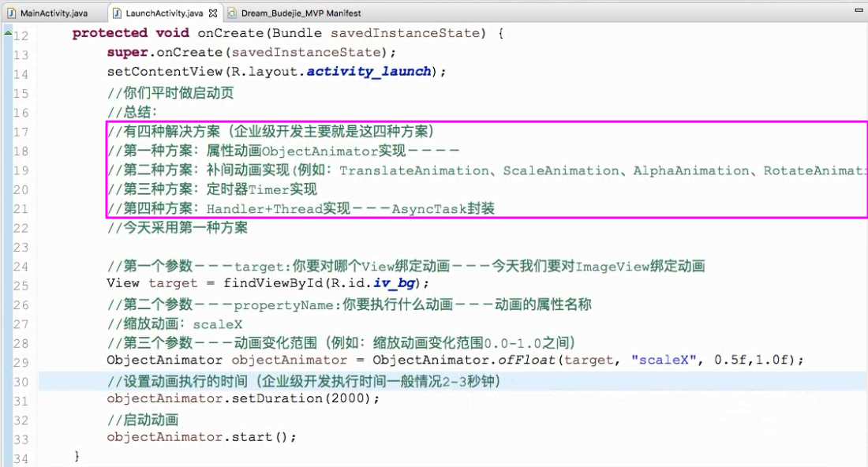
Task: Click the manifest icon on Dream_Budejie_MVP tab
Action: pos(232,13)
